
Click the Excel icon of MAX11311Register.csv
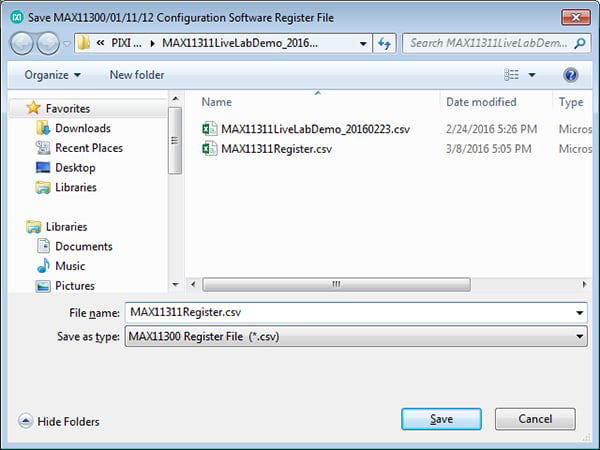[210, 148]
